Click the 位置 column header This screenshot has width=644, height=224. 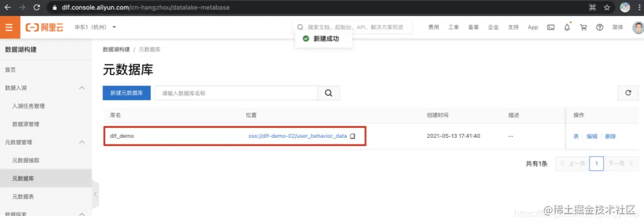(251, 115)
